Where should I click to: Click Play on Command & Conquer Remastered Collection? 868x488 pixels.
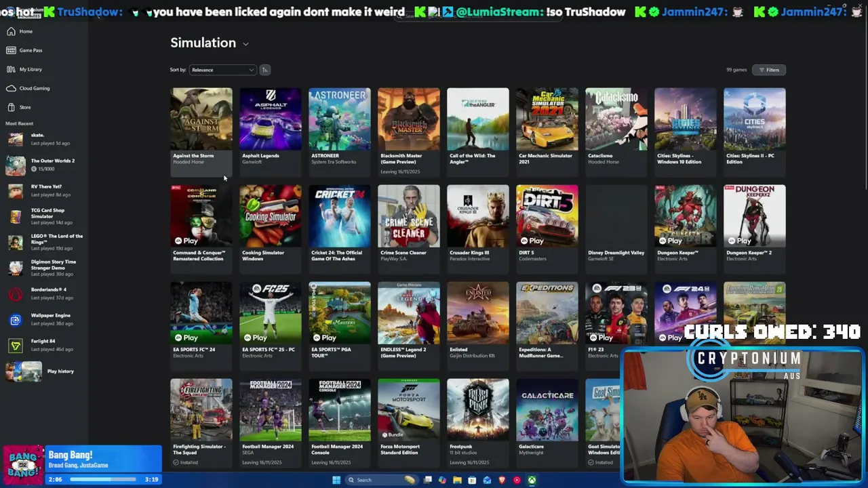pyautogui.click(x=186, y=241)
